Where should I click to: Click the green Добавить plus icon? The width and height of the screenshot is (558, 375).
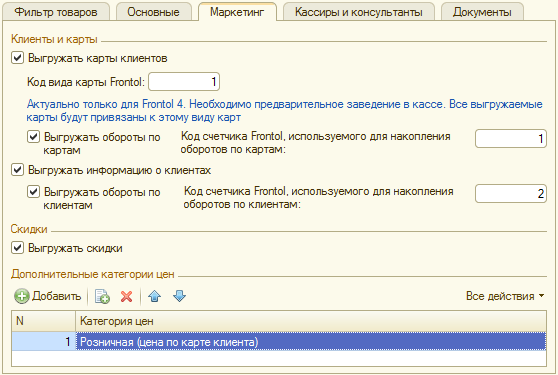(x=22, y=296)
